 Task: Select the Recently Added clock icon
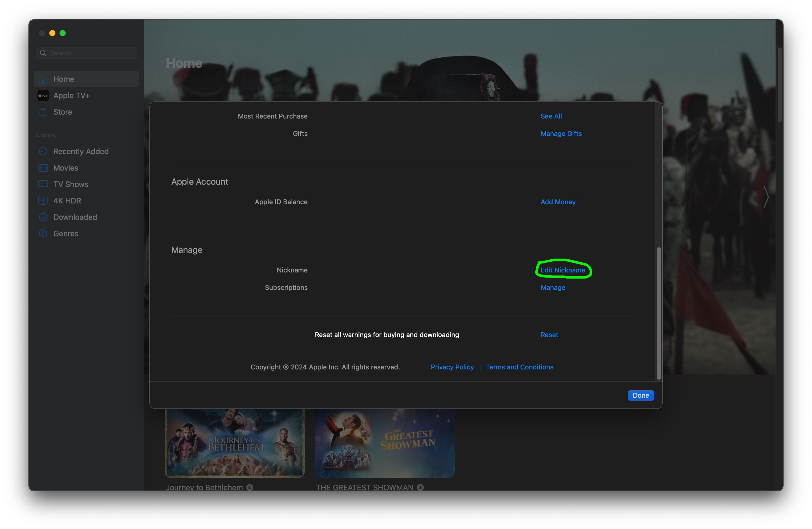[43, 151]
